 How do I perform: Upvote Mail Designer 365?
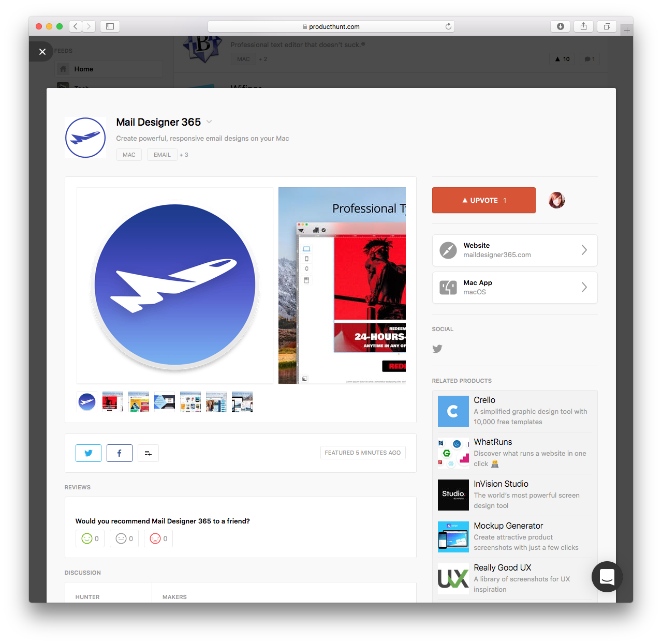484,200
